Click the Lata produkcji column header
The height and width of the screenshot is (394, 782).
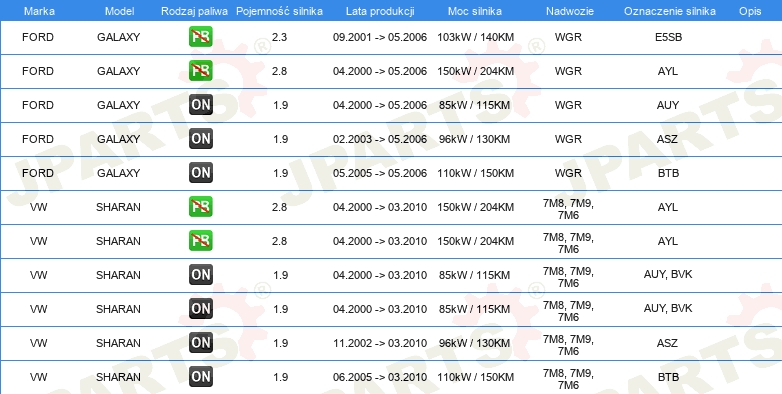tap(380, 11)
